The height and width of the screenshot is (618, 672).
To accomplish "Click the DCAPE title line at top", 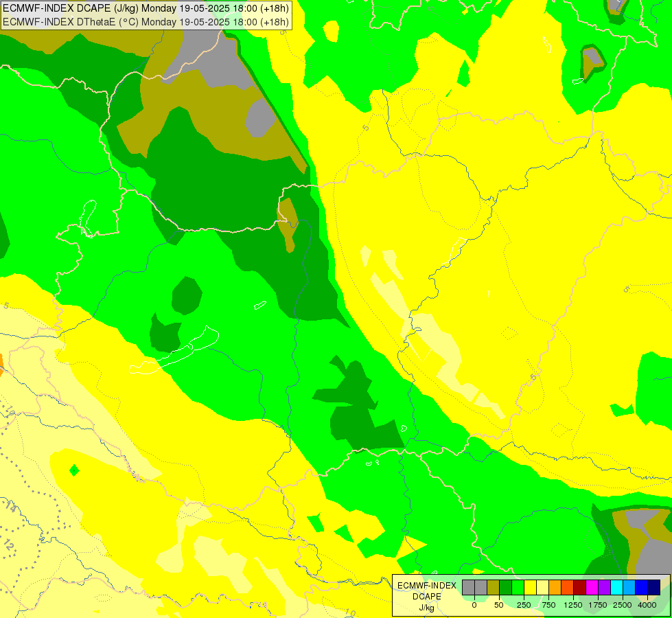I will pyautogui.click(x=146, y=8).
